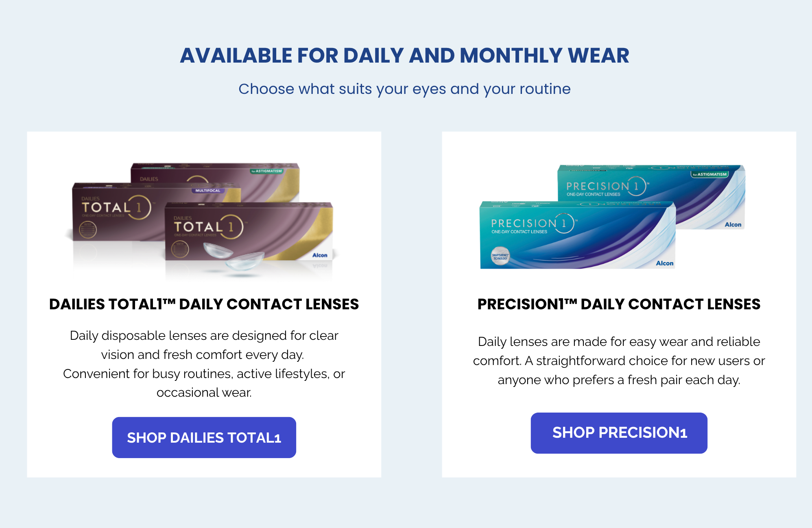Click the TOTAL 1 logo on front box
812x528 pixels.
tap(207, 226)
